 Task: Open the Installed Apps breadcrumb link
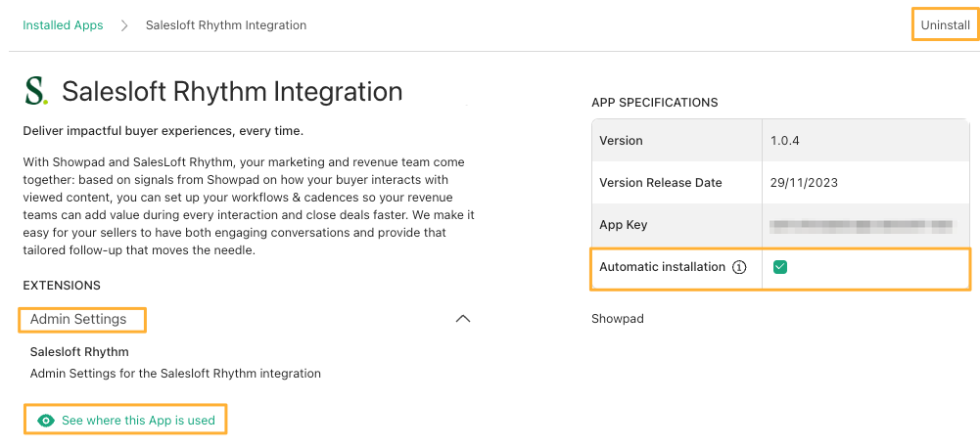tap(63, 25)
